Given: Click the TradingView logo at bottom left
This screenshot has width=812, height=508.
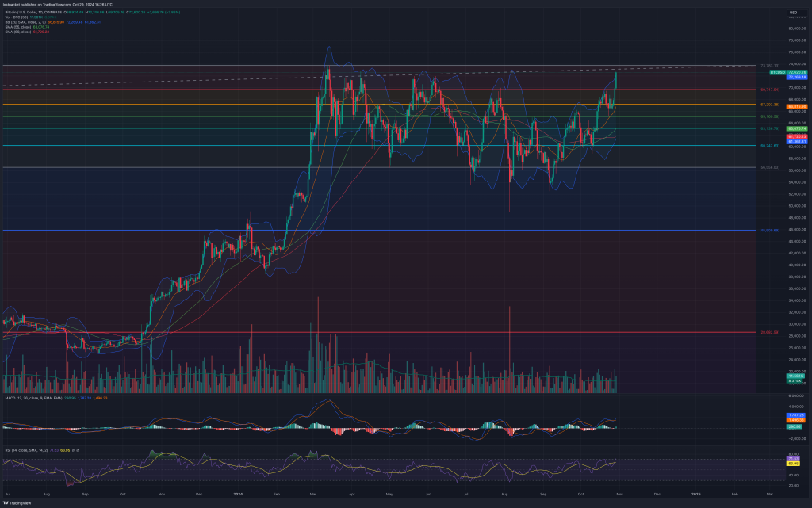Looking at the screenshot, I should click(x=17, y=502).
